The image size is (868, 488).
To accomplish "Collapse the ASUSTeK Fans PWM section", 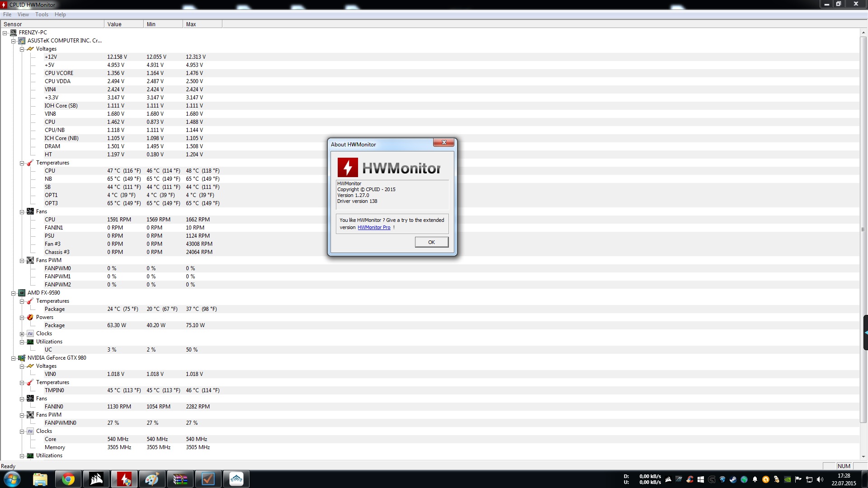I will pos(22,261).
